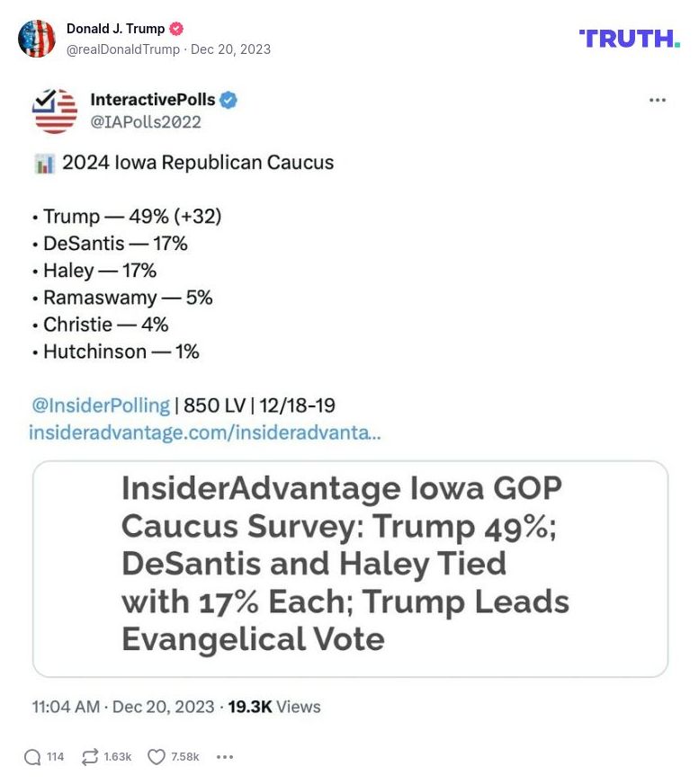Open the three-dot menu on embedded tweet
Image resolution: width=699 pixels, height=784 pixels.
pos(658,100)
